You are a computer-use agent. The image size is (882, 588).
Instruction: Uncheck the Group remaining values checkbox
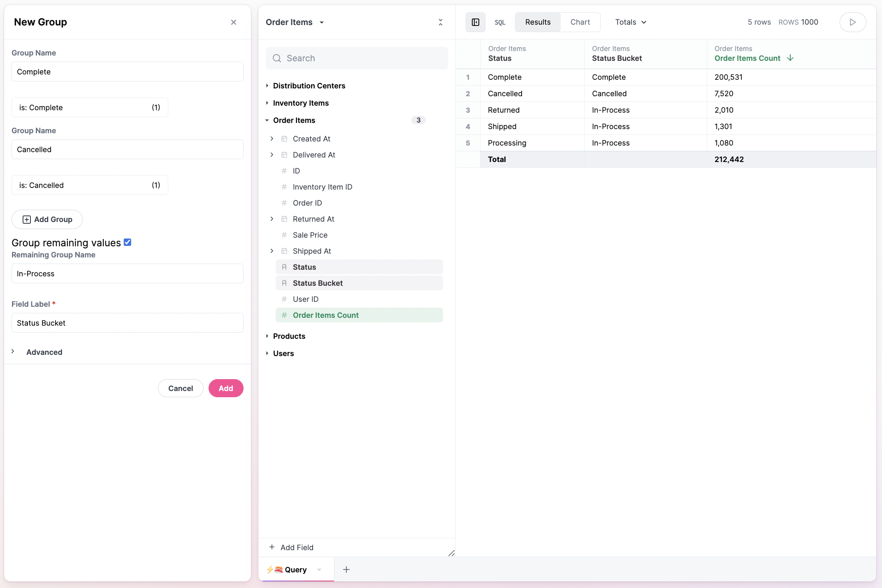(x=128, y=242)
